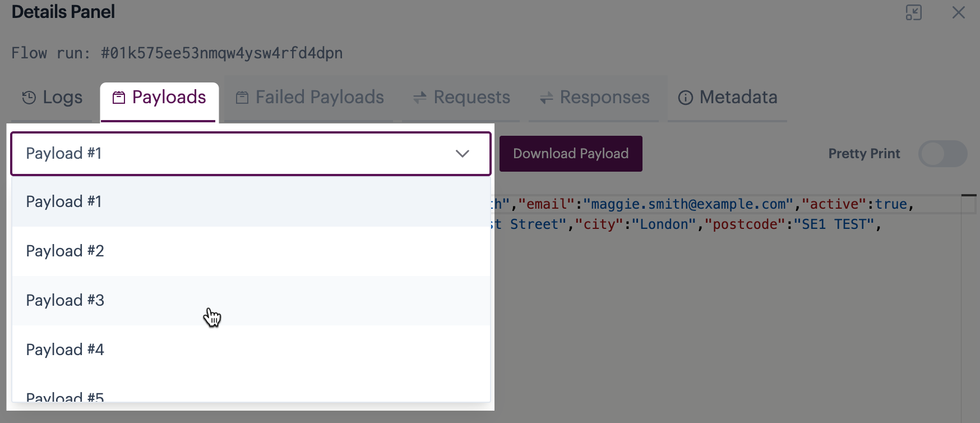
Task: Click the Flow run ID text
Action: (x=221, y=53)
